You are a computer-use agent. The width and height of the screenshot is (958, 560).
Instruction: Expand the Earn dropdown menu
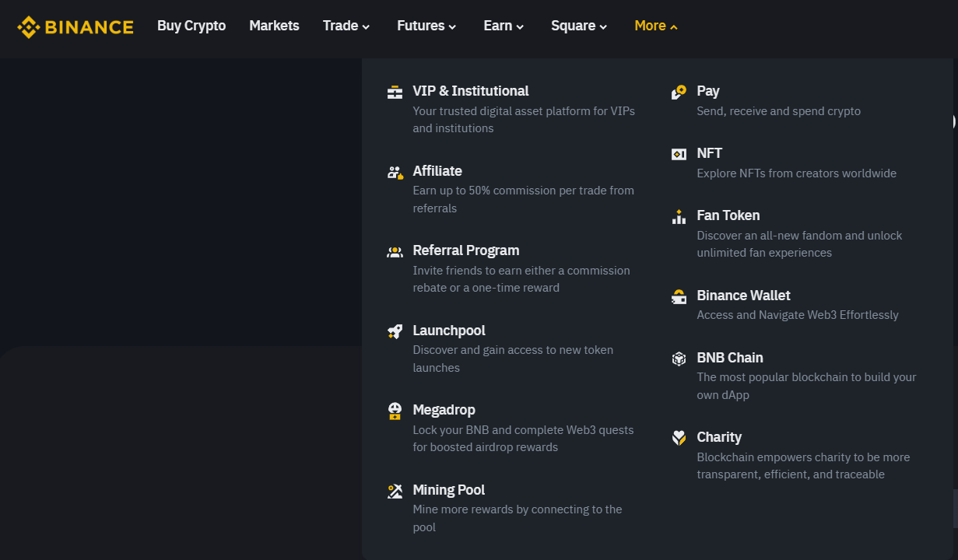(504, 26)
